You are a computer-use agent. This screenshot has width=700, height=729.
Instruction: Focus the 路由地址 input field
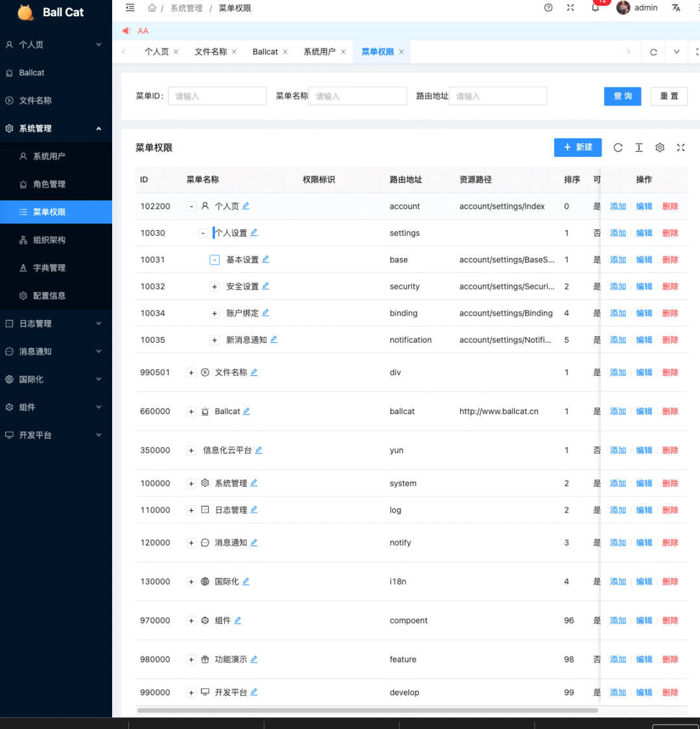(x=498, y=97)
